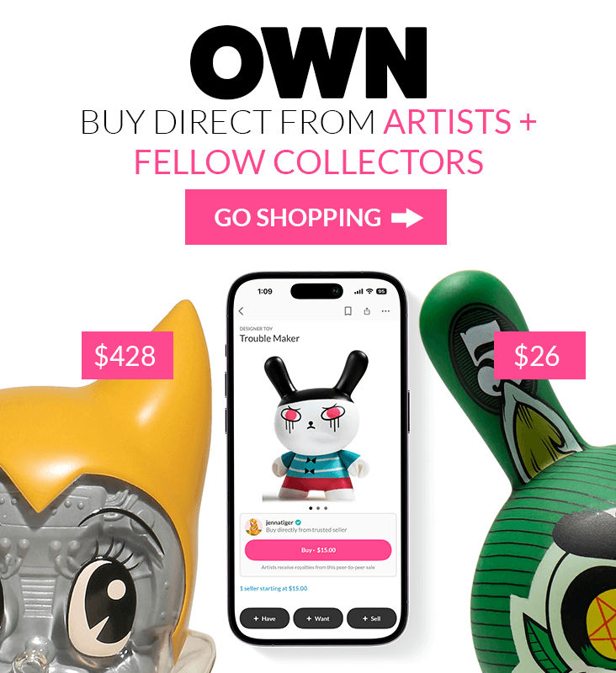The width and height of the screenshot is (616, 673).
Task: Select the second carousel dot under toy image
Action: [318, 508]
